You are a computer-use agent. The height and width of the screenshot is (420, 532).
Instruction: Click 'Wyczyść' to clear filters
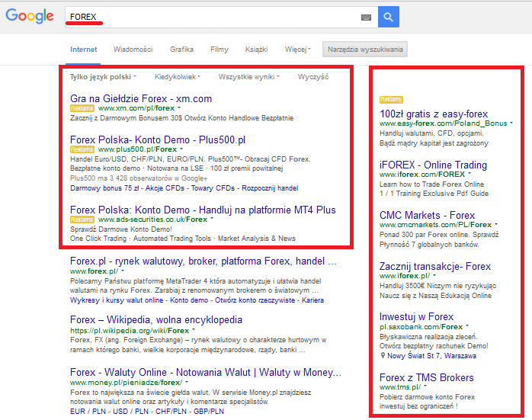(313, 77)
